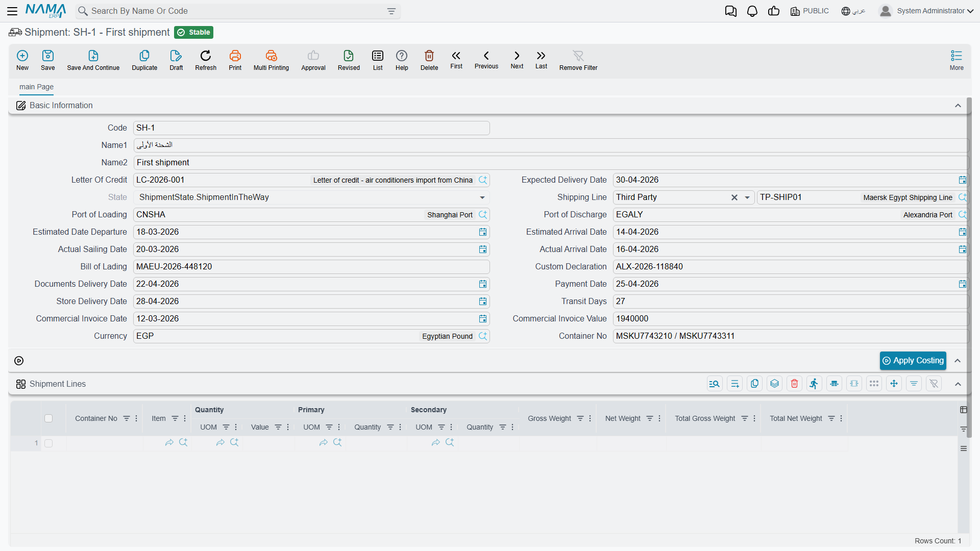Click the NAMA ERP logo

(x=45, y=11)
